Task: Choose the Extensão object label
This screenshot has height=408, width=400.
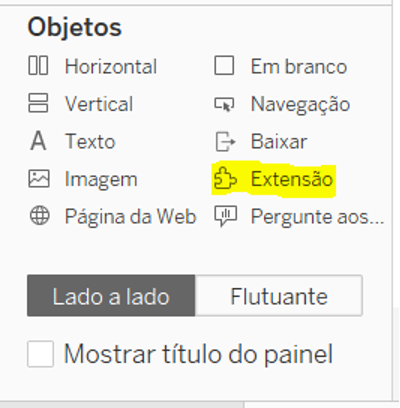Action: pyautogui.click(x=292, y=179)
